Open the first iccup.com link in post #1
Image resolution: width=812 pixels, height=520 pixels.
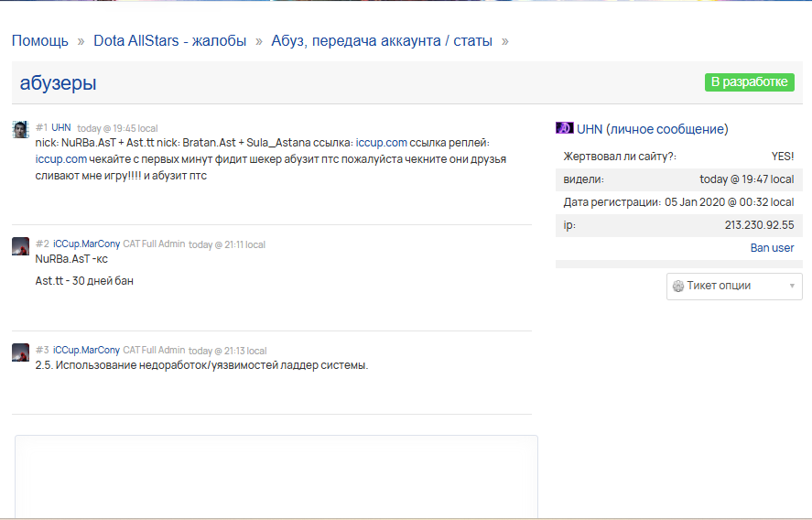pos(382,143)
